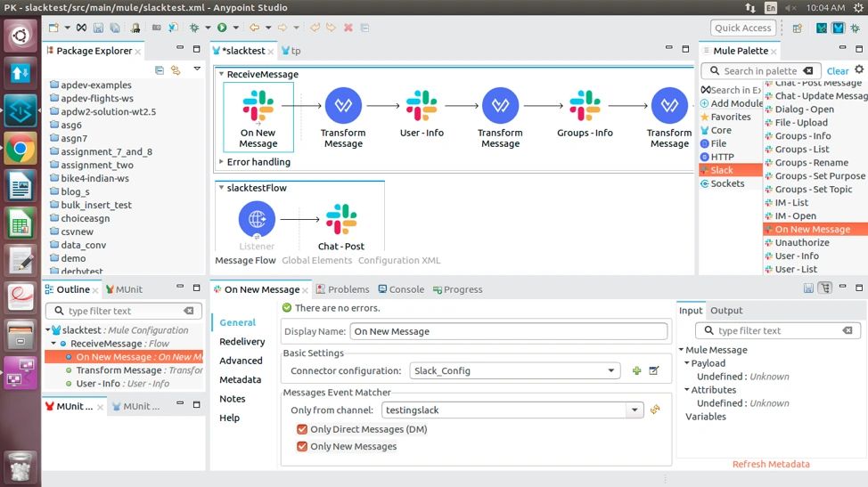Image resolution: width=868 pixels, height=487 pixels.
Task: Select the Chat - Post node
Action: coord(341,227)
